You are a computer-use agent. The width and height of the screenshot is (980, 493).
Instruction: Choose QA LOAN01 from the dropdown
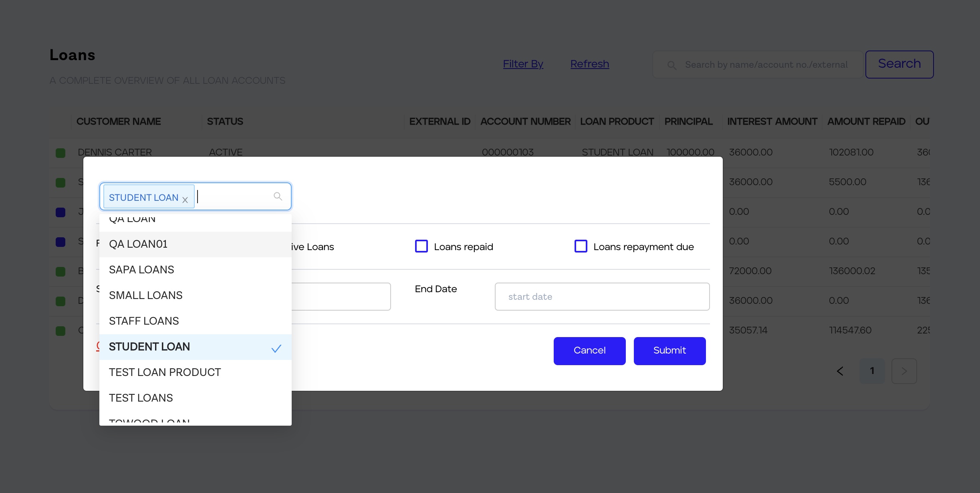click(138, 244)
